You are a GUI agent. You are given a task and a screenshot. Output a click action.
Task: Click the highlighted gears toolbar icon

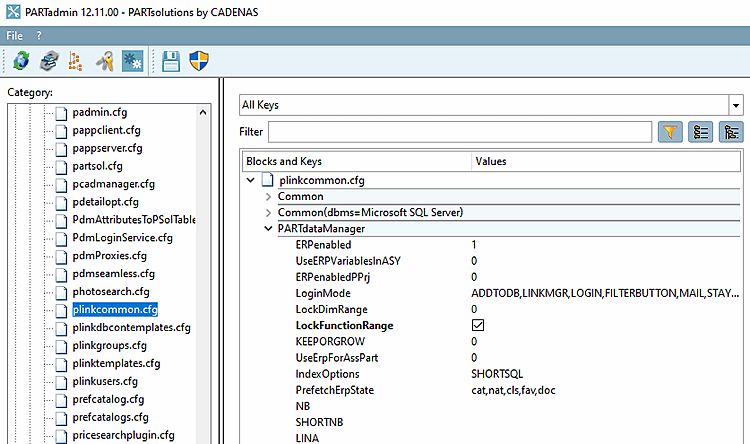[x=131, y=62]
